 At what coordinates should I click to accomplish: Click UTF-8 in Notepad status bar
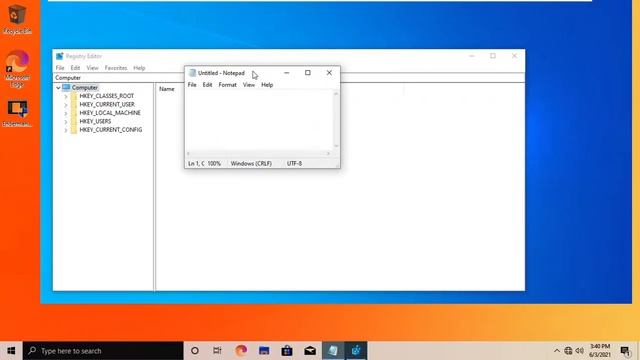pos(294,163)
